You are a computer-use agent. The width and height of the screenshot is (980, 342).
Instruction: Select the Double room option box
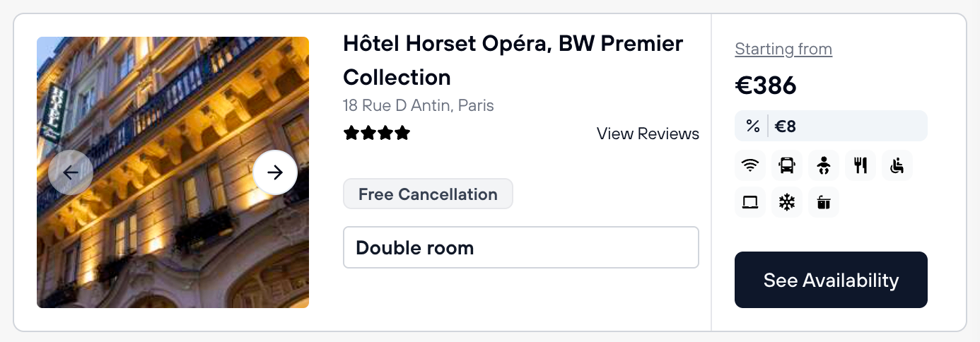(x=520, y=247)
